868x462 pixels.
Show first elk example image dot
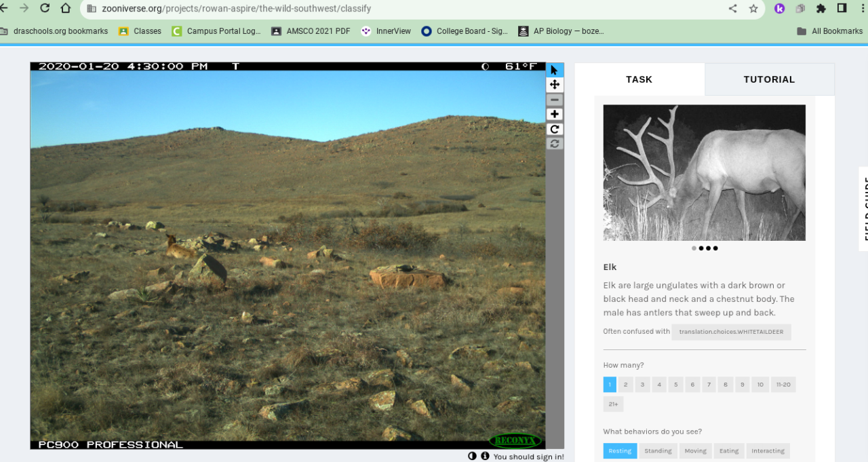[694, 248]
